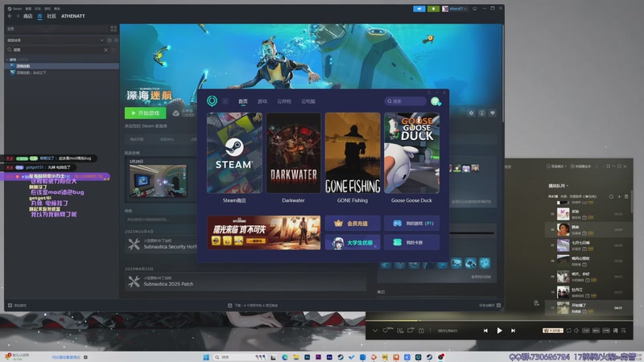The image size is (644, 362).
Task: Switch to the 库 tab in Steam
Action: point(39,16)
